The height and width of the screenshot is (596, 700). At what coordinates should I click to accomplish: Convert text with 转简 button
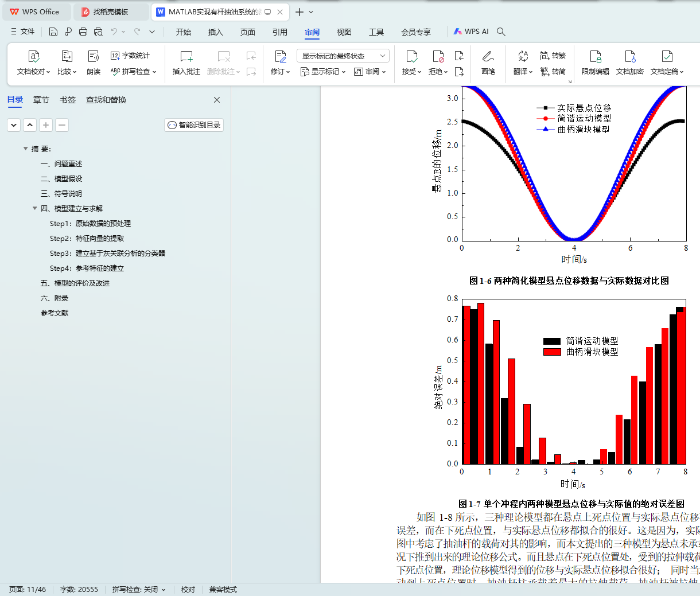point(553,72)
